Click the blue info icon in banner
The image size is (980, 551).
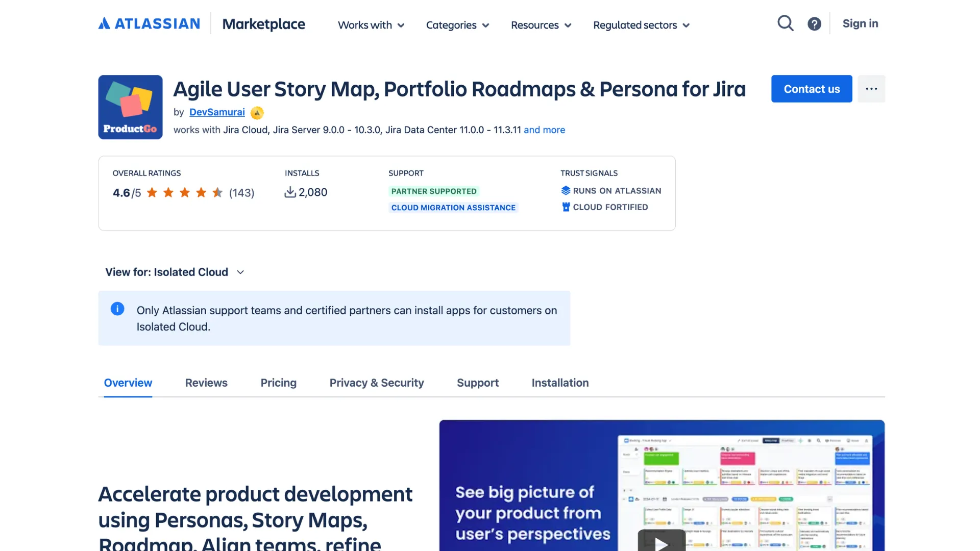point(117,309)
